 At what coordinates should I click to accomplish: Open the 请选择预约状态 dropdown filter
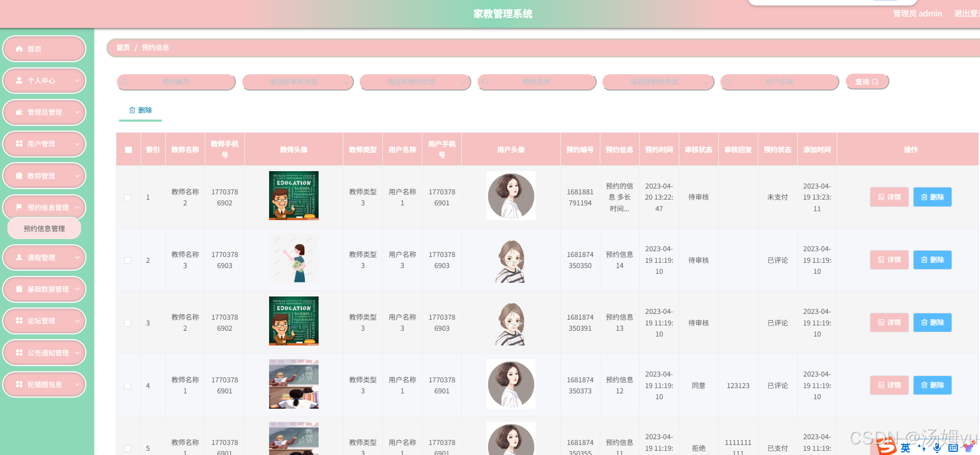pyautogui.click(x=415, y=82)
